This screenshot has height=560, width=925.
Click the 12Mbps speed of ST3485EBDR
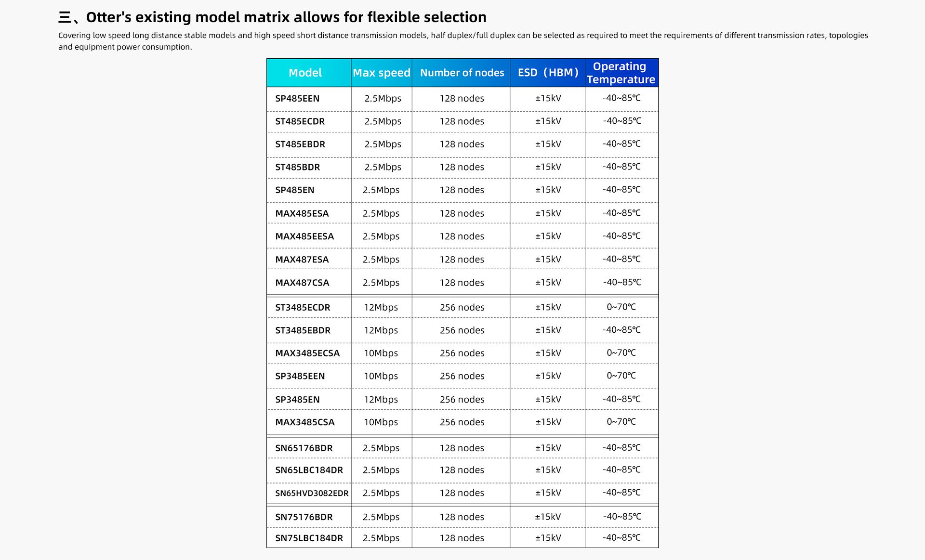pyautogui.click(x=381, y=330)
